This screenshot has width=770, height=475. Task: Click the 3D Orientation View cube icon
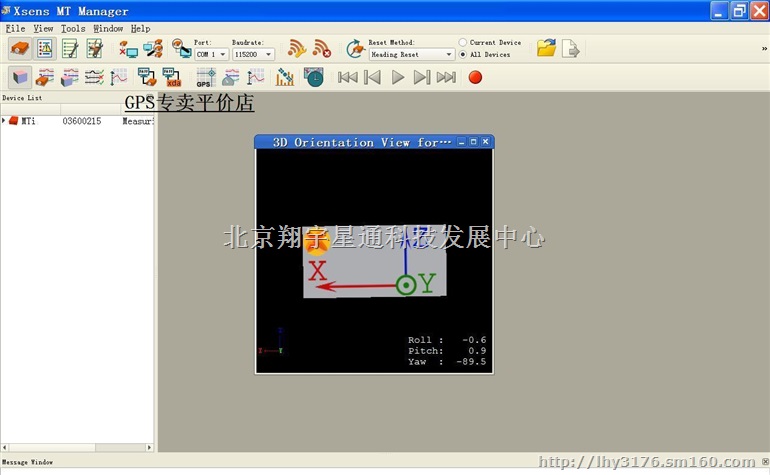click(20, 77)
